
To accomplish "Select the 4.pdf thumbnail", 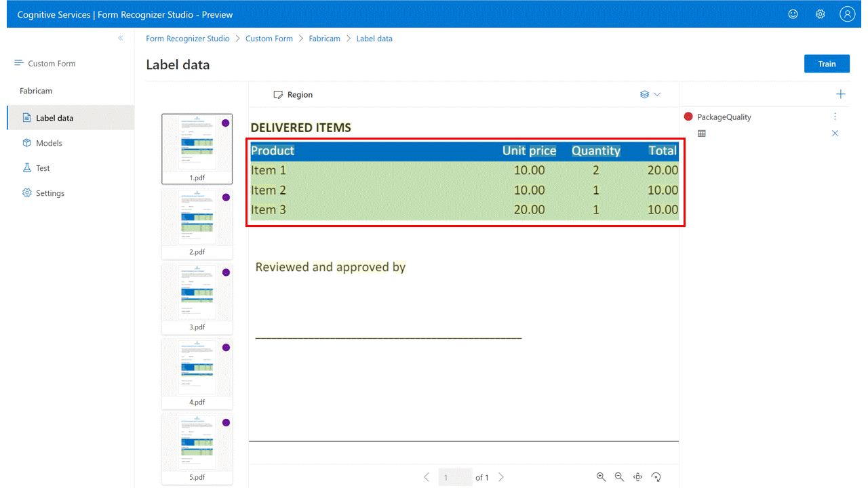I will click(197, 374).
